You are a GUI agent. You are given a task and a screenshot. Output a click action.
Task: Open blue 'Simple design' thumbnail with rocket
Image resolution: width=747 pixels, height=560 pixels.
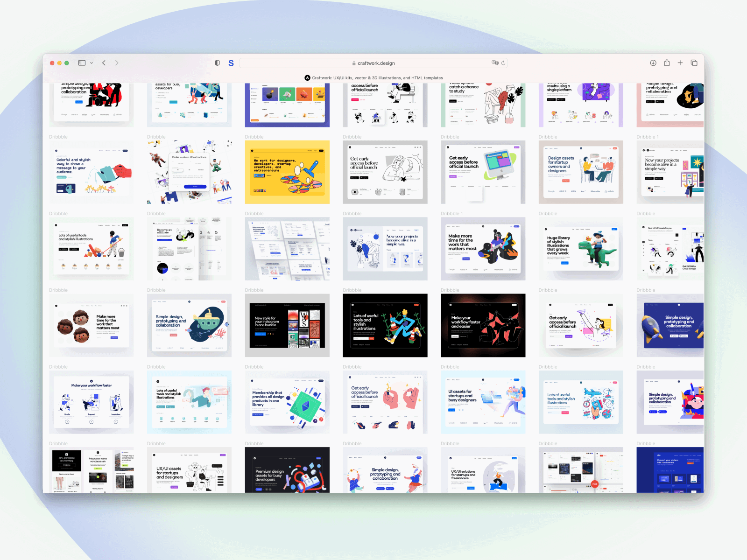670,325
